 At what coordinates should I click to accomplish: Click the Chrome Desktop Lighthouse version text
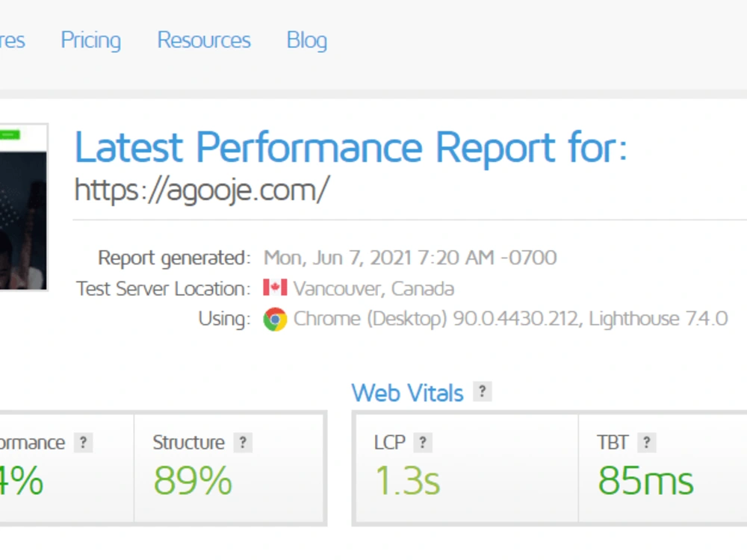(x=510, y=319)
